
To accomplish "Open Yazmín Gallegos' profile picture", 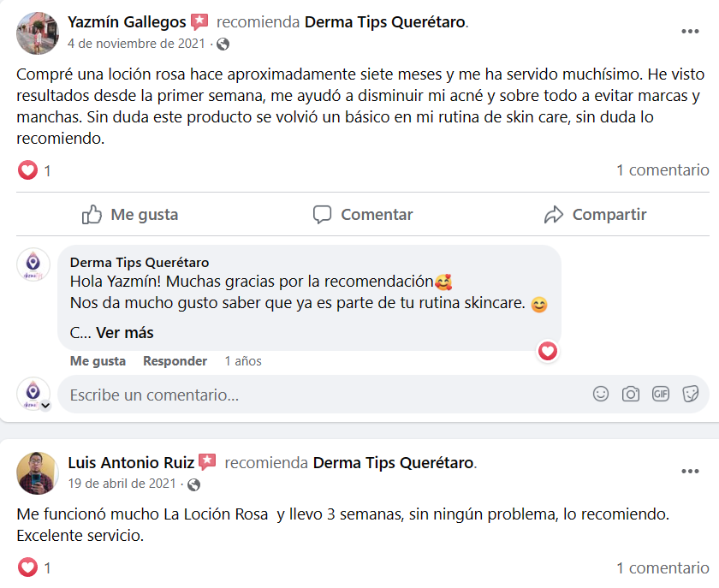I will coord(38,33).
